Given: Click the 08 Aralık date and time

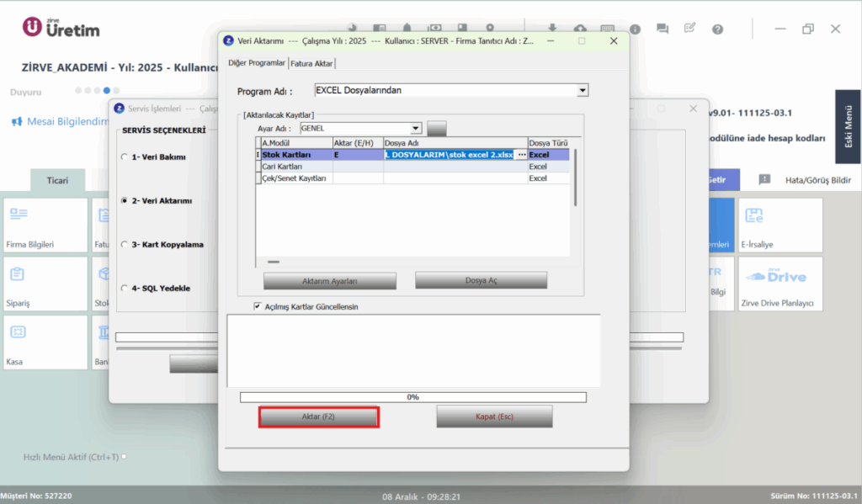Looking at the screenshot, I should click(x=421, y=496).
